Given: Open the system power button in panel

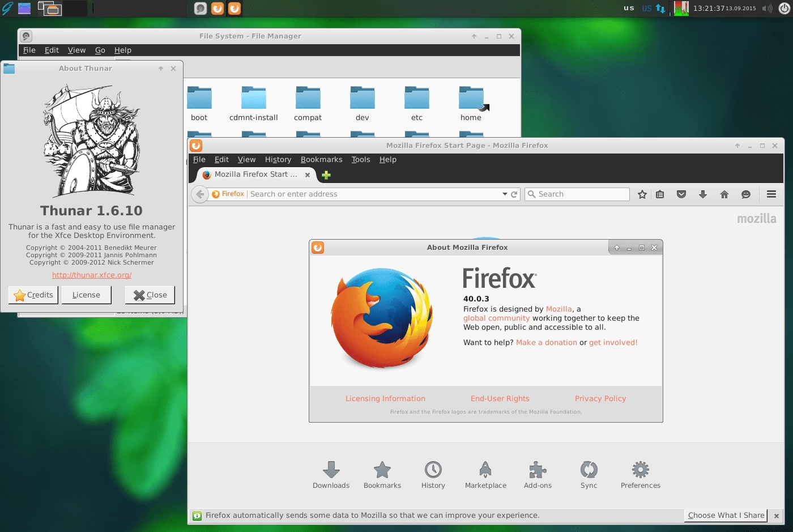Looking at the screenshot, I should click(x=784, y=8).
